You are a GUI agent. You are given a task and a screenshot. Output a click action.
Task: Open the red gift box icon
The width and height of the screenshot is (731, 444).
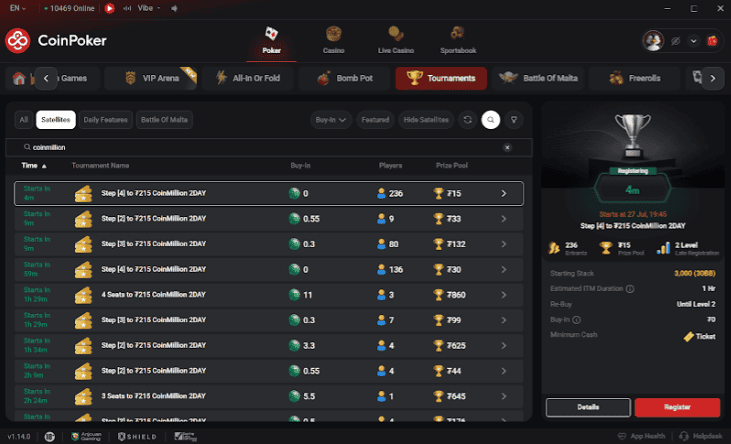712,41
